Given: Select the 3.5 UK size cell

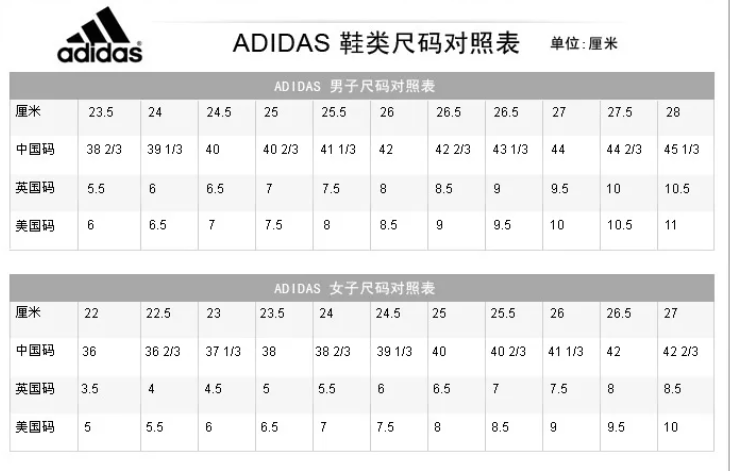Looking at the screenshot, I should coord(89,389).
